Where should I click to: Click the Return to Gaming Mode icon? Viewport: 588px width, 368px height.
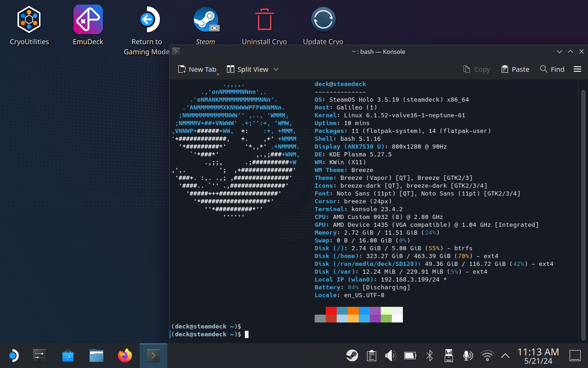[x=147, y=20]
